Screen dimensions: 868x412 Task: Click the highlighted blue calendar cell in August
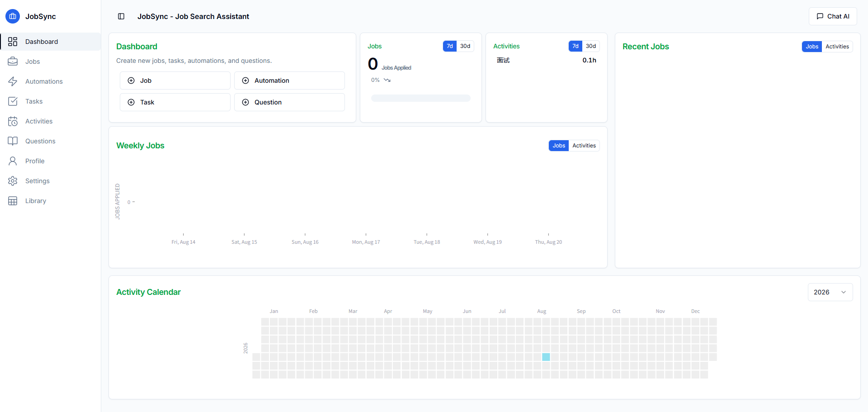coord(546,357)
